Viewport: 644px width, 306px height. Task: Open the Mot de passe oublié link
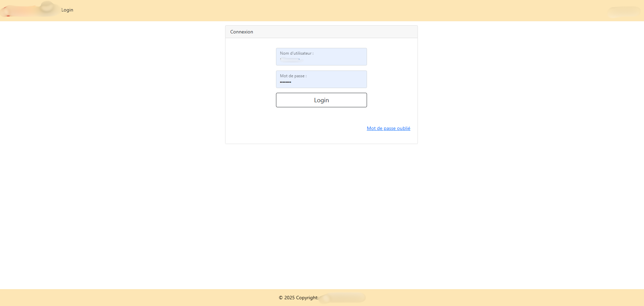point(388,128)
